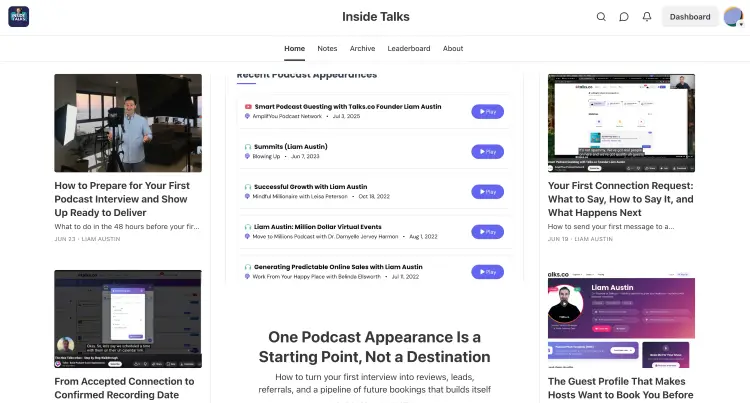750x403 pixels.
Task: Open 'How to Prepare for Your First Podcast Interview' article
Action: tap(122, 199)
